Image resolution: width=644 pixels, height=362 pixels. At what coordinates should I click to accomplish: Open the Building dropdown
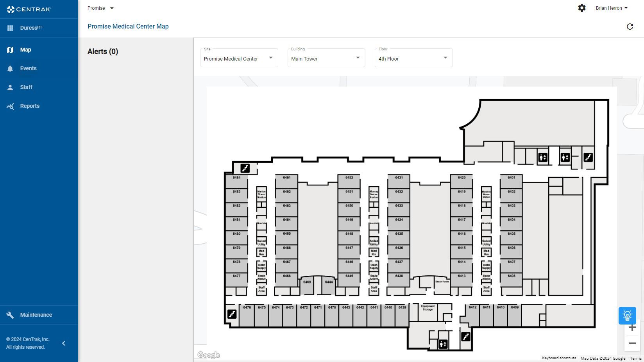(x=326, y=58)
